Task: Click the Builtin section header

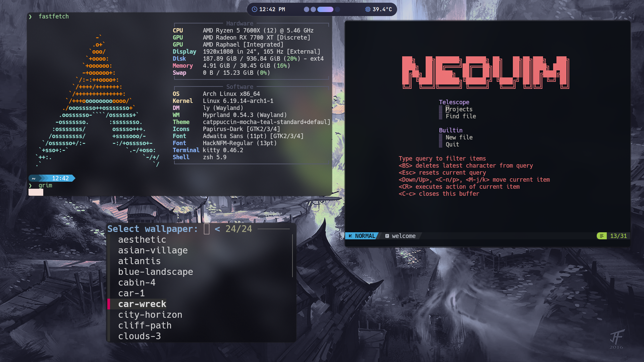Action: [451, 130]
